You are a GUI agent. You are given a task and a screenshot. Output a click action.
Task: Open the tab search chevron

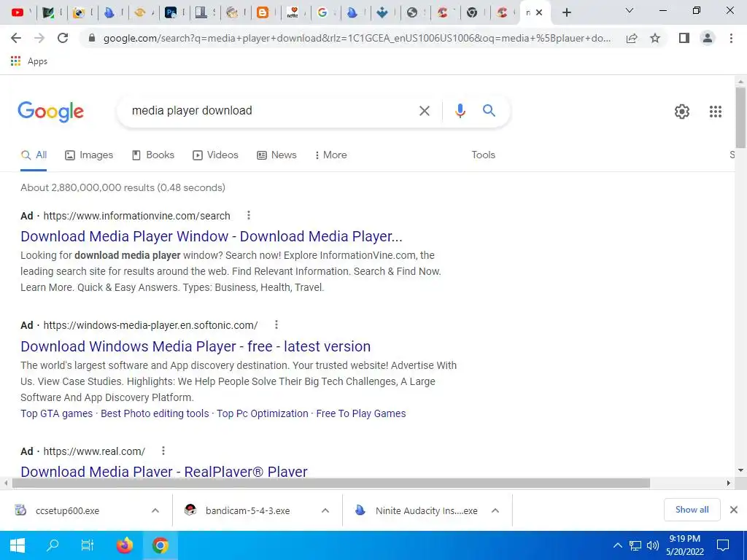[630, 10]
